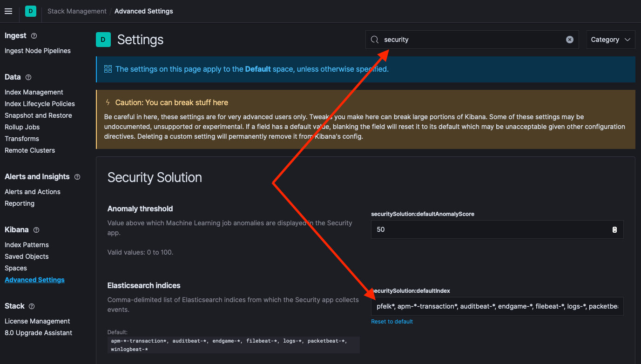Click the Security Solution heading

click(155, 177)
